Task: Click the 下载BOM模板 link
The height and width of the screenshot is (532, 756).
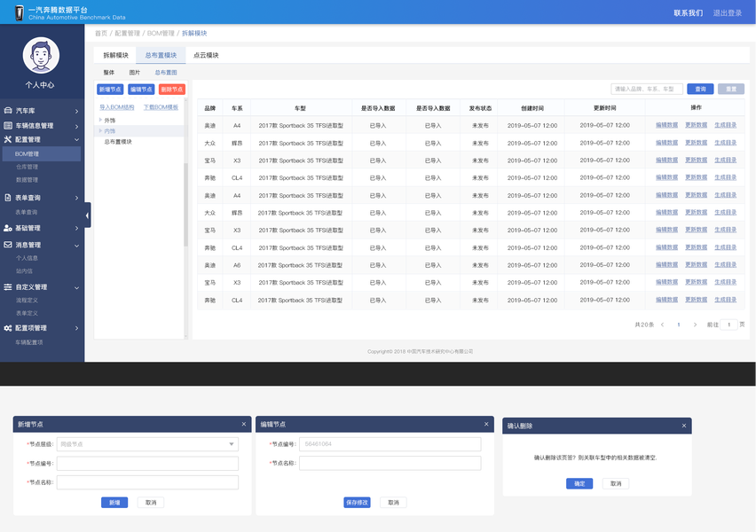Action: (161, 107)
